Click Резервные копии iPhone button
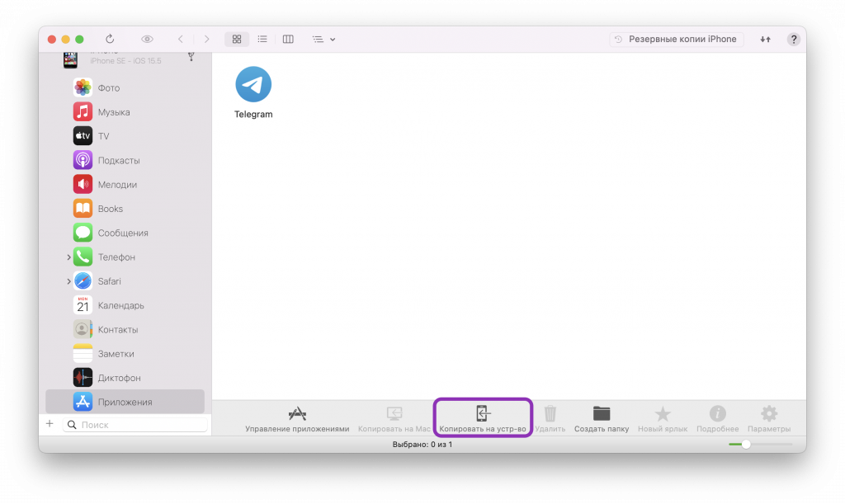The width and height of the screenshot is (845, 504). tap(677, 39)
